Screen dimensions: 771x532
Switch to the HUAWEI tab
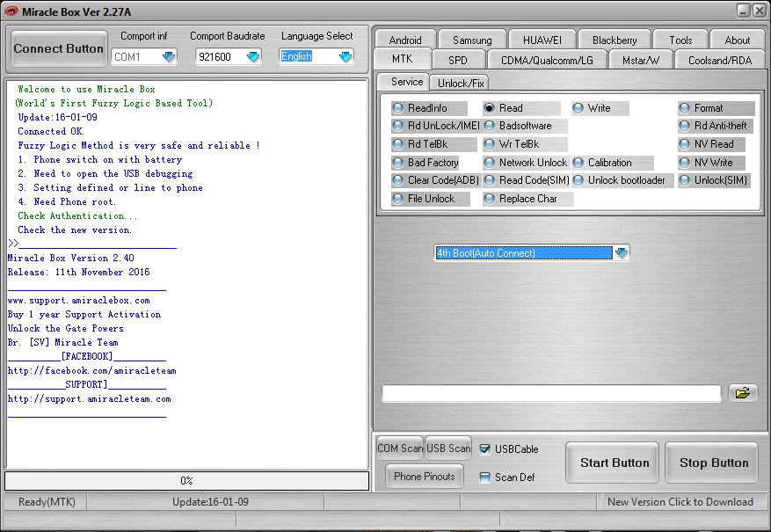click(542, 40)
